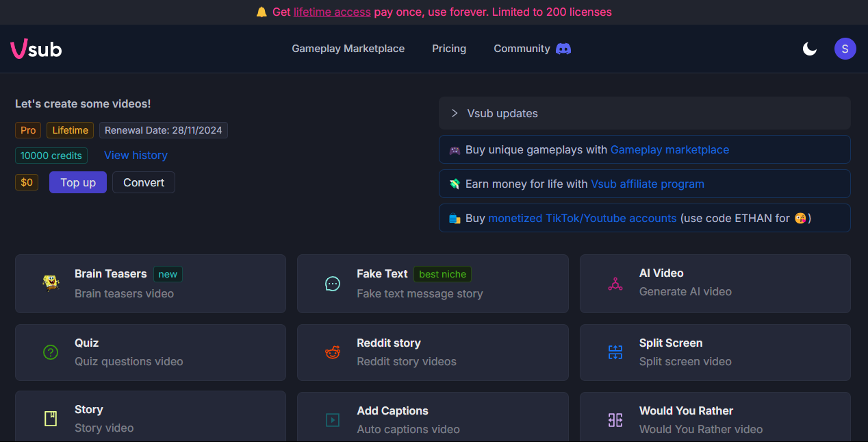Click the best niche tag
Image resolution: width=868 pixels, height=442 pixels.
(x=442, y=274)
